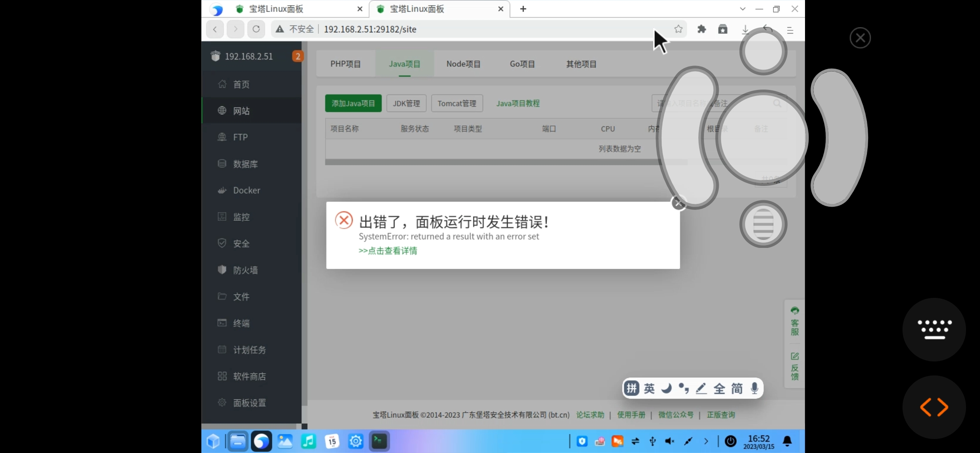Bookmark page with star icon
This screenshot has height=453, width=980.
[678, 29]
